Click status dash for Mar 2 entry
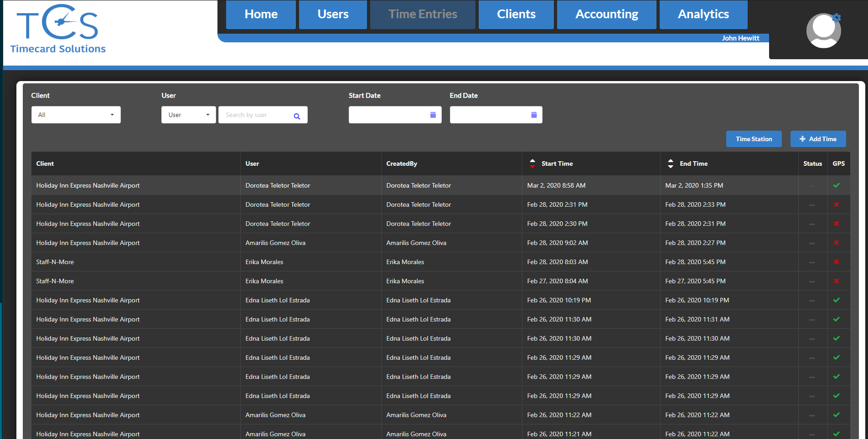 point(812,186)
